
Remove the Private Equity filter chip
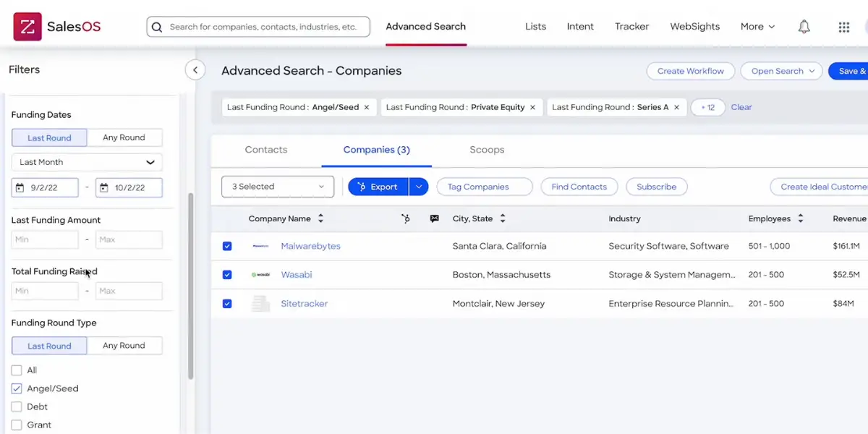[x=533, y=107]
